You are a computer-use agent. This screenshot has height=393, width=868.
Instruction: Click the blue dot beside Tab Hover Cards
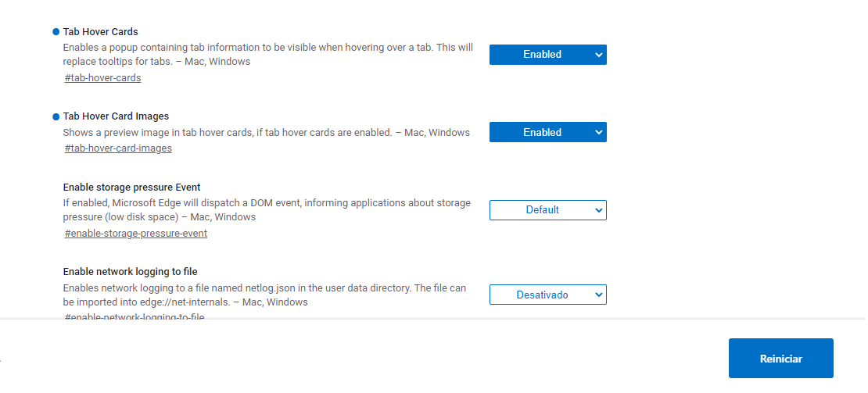click(x=56, y=31)
